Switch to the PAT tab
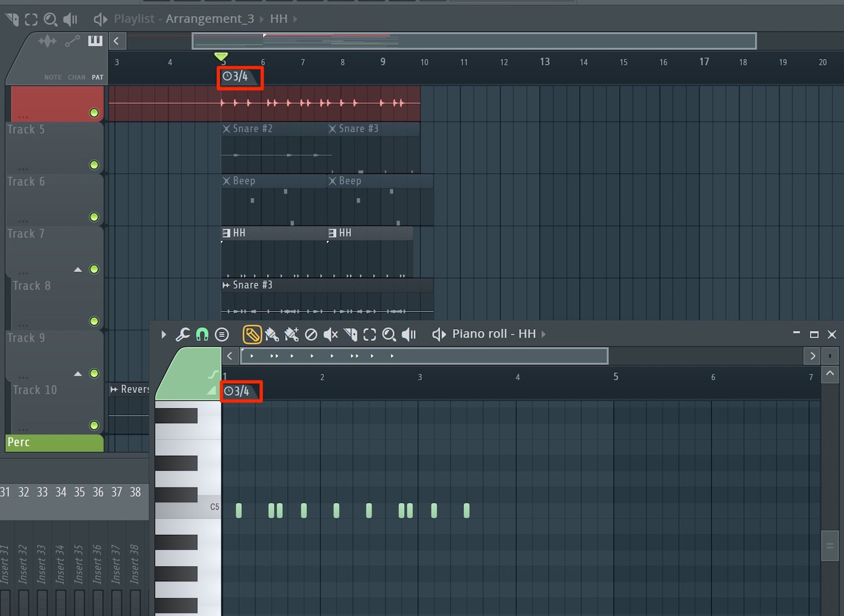Viewport: 844px width, 616px height. point(98,77)
